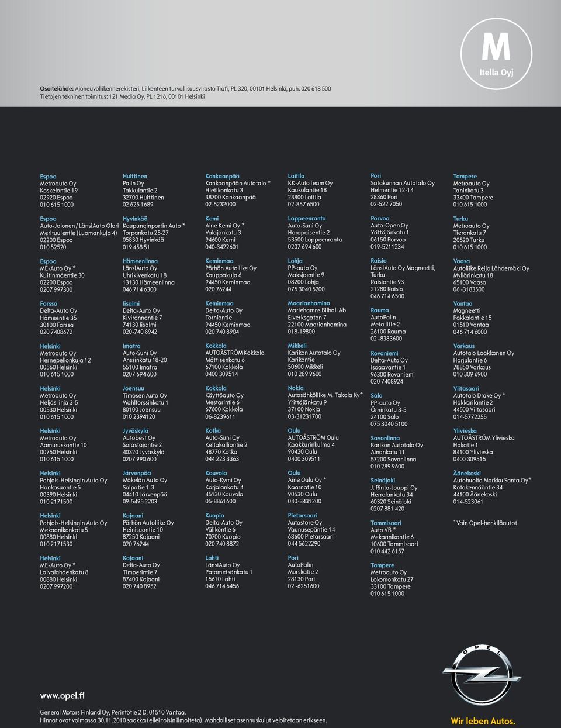561x728 pixels.
Task: Click the dealer name 'Auto-Kymi Oy'
Action: [x=223, y=481]
